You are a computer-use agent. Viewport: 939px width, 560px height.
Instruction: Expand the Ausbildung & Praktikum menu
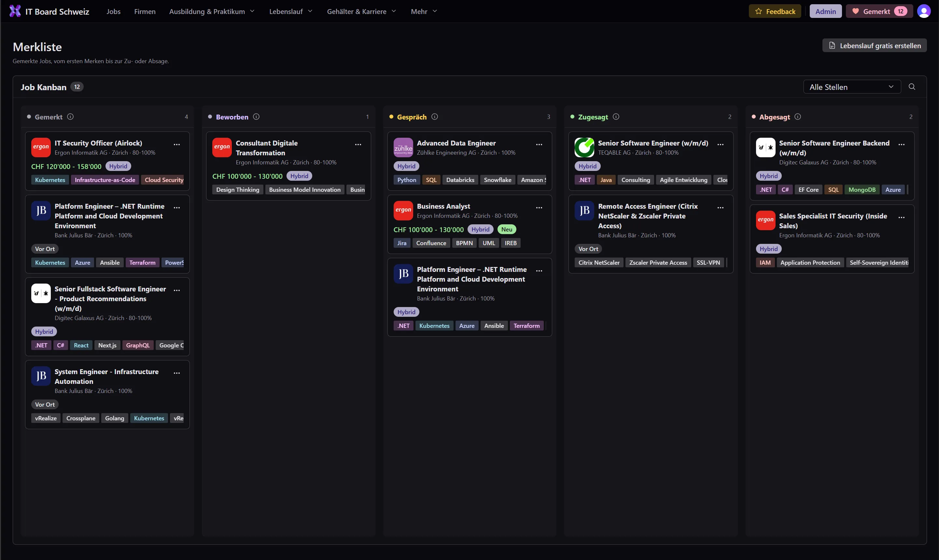212,11
